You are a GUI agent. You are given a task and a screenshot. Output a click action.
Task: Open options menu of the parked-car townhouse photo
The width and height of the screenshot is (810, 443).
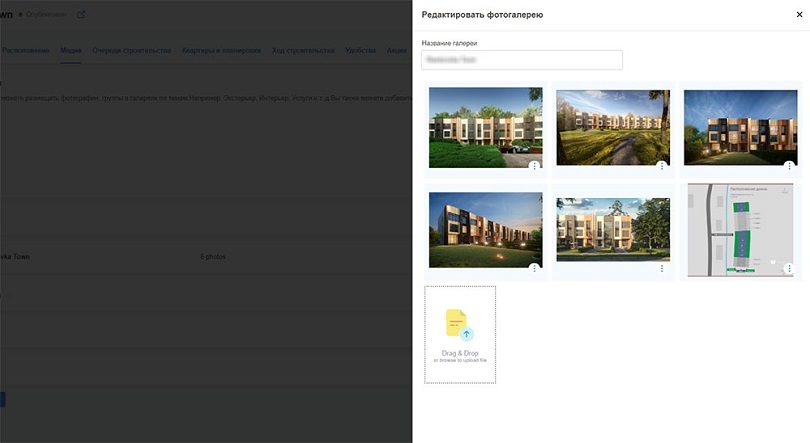pyautogui.click(x=534, y=166)
